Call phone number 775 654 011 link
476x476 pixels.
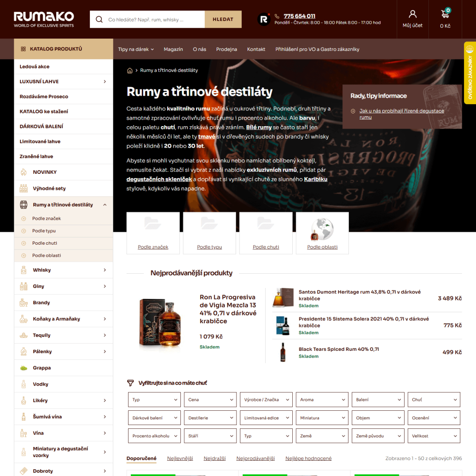tap(299, 16)
